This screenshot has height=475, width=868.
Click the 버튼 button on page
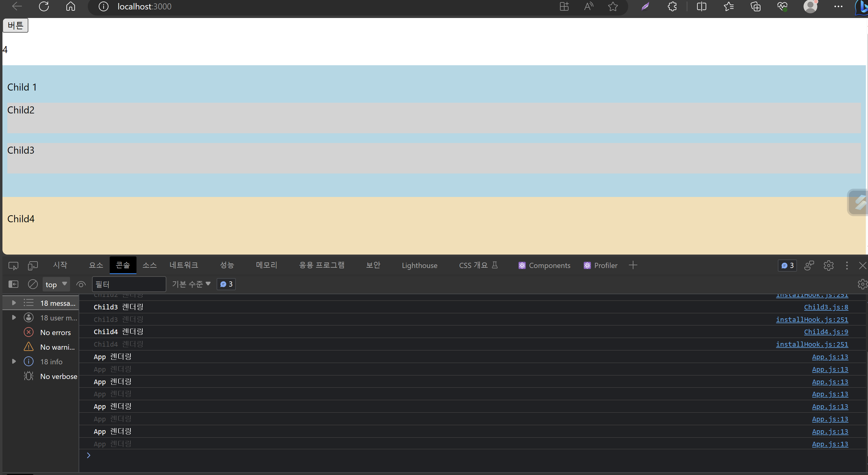click(x=16, y=25)
